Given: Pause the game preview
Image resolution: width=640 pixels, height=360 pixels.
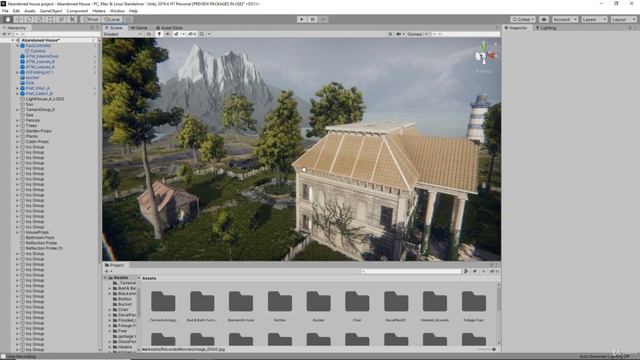Looking at the screenshot, I should point(313,19).
